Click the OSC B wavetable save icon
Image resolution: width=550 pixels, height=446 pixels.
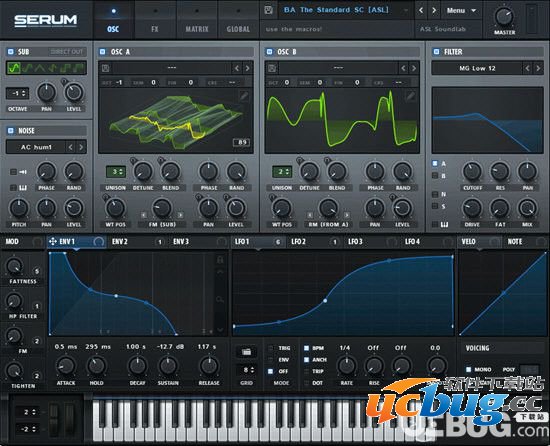click(272, 68)
